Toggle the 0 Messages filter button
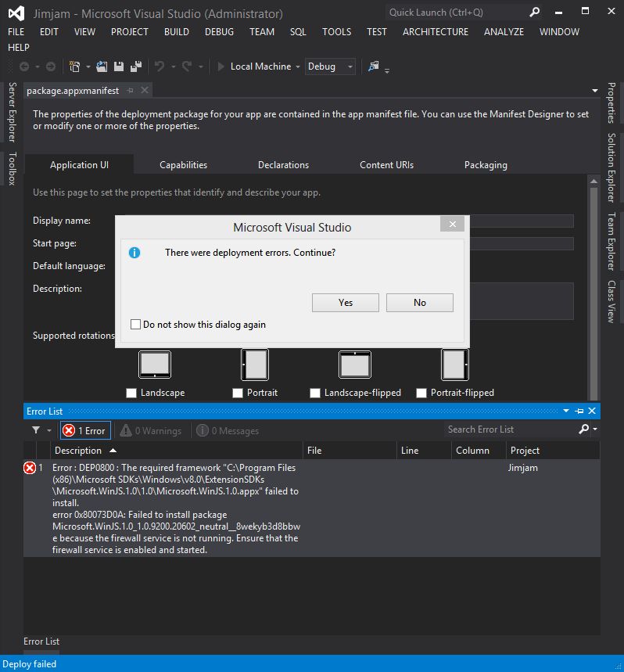This screenshot has width=624, height=672. point(228,430)
